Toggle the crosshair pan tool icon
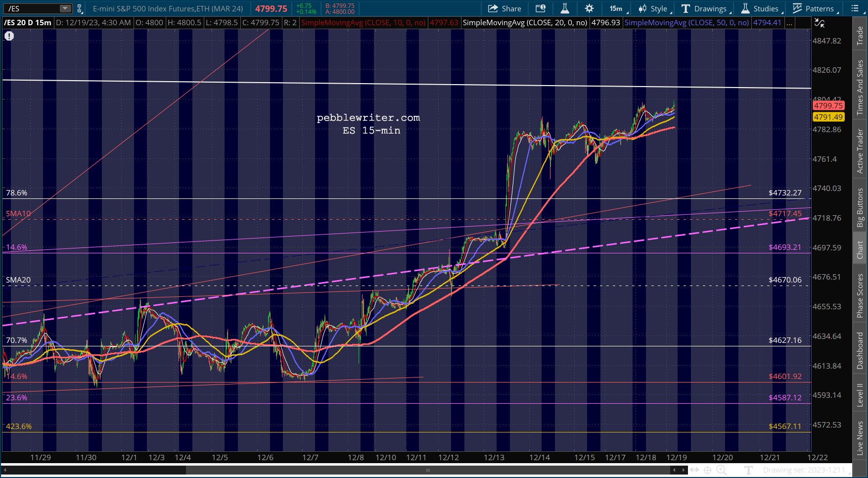 click(x=708, y=470)
